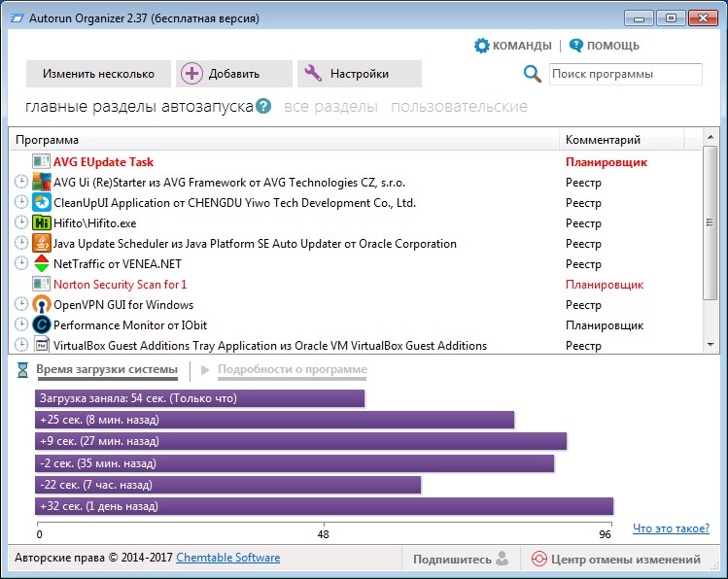Click the clock icon beside VirtualBox Guest Additions
Screen dimensions: 728x579
[x=21, y=344]
